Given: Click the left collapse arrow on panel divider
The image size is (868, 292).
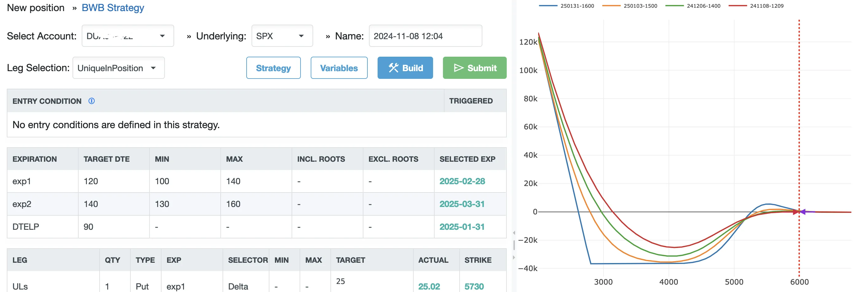Looking at the screenshot, I should (x=514, y=233).
